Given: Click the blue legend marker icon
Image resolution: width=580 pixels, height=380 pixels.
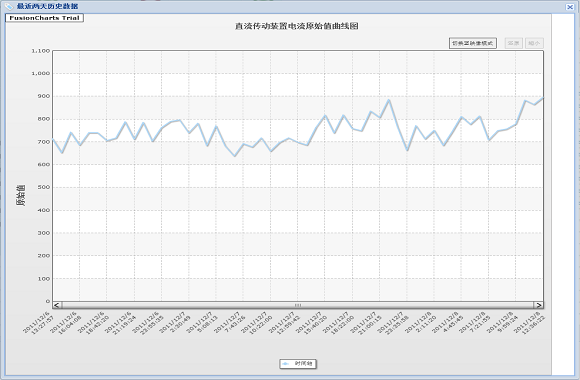Looking at the screenshot, I should (285, 364).
